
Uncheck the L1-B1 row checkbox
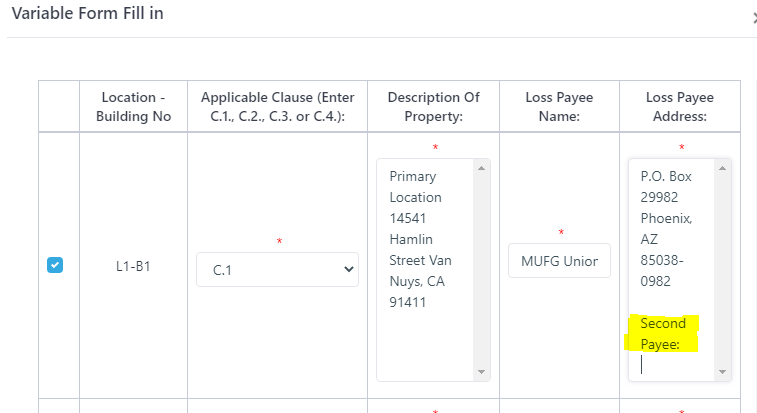tap(56, 265)
